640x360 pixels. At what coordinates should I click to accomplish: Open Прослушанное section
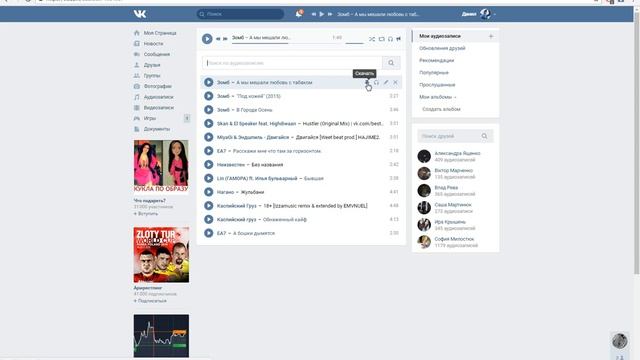point(437,85)
